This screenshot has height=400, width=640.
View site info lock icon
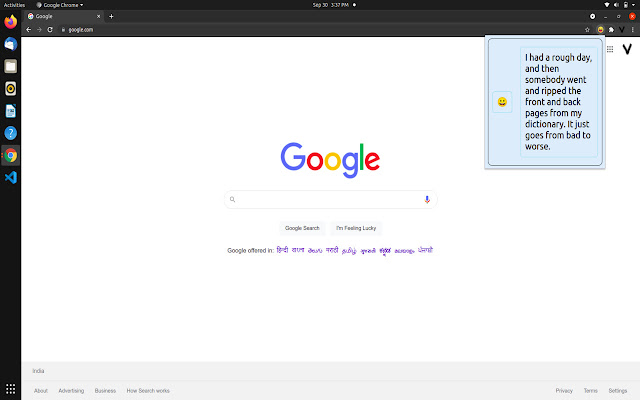pos(63,29)
